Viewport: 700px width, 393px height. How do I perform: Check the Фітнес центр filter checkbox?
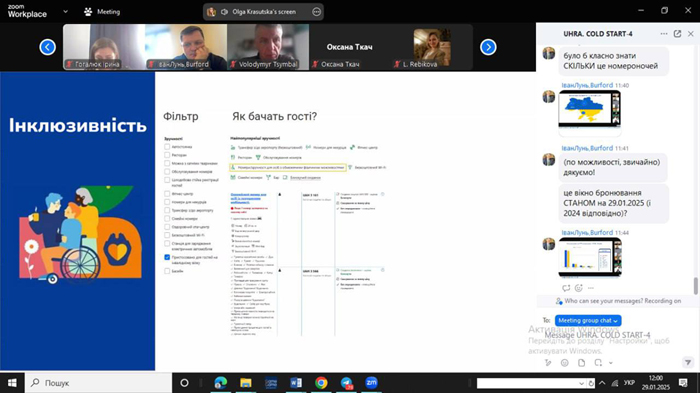pyautogui.click(x=167, y=194)
